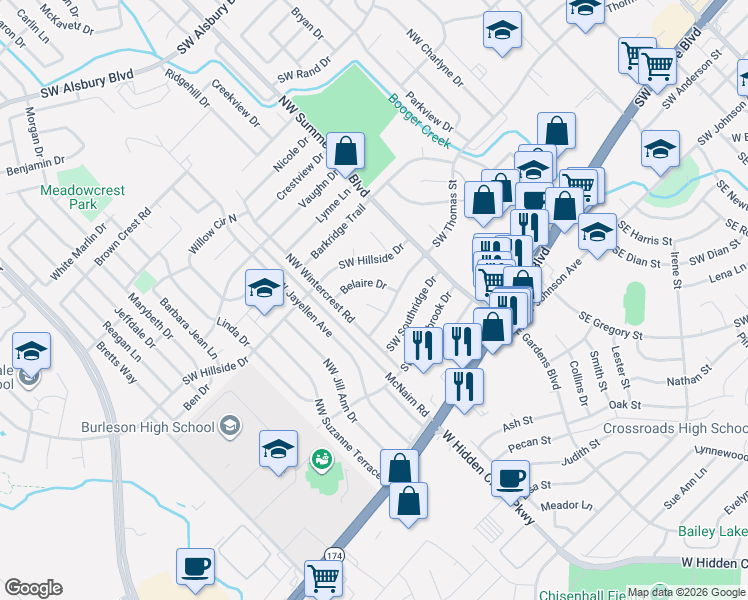The height and width of the screenshot is (600, 748).
Task: Click the Map data ©2026 Google attribution
Action: (x=686, y=592)
